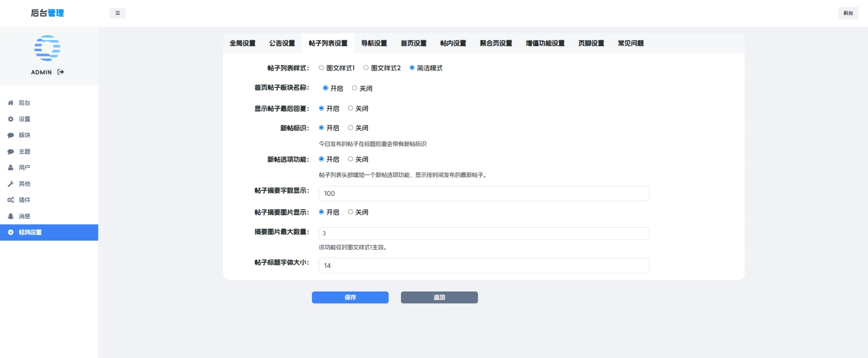Open the 聚合页设置 tab
The height and width of the screenshot is (358, 868).
(496, 43)
